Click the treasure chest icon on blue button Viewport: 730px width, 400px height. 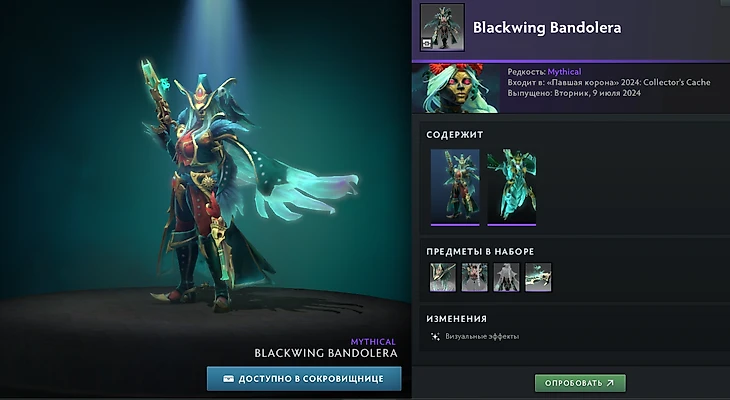(x=228, y=379)
